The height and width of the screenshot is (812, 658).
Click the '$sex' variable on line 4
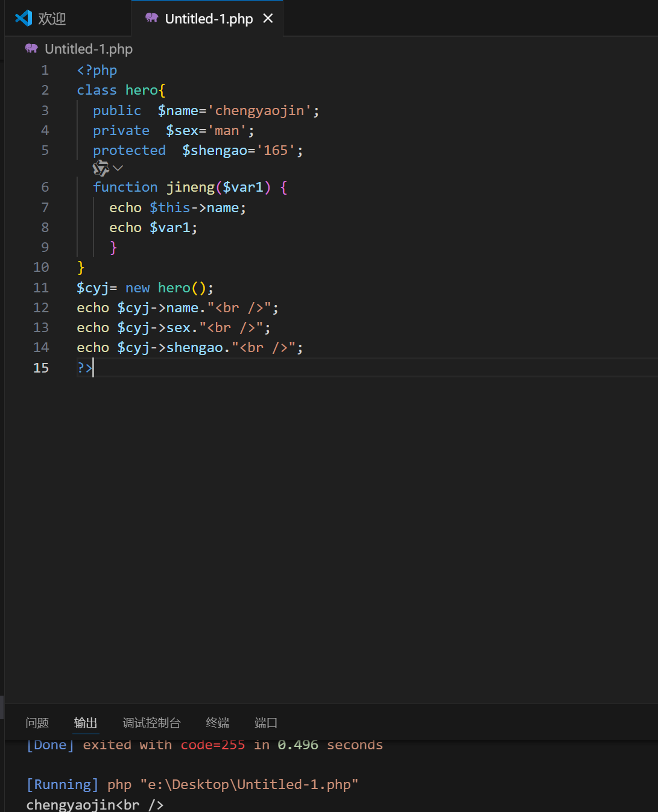[x=182, y=131]
